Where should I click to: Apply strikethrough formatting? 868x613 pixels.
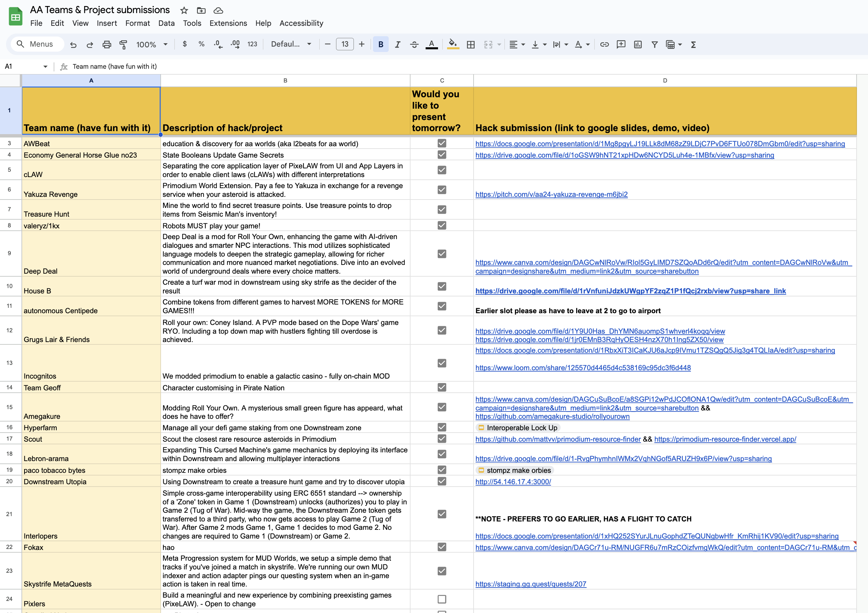(x=414, y=45)
